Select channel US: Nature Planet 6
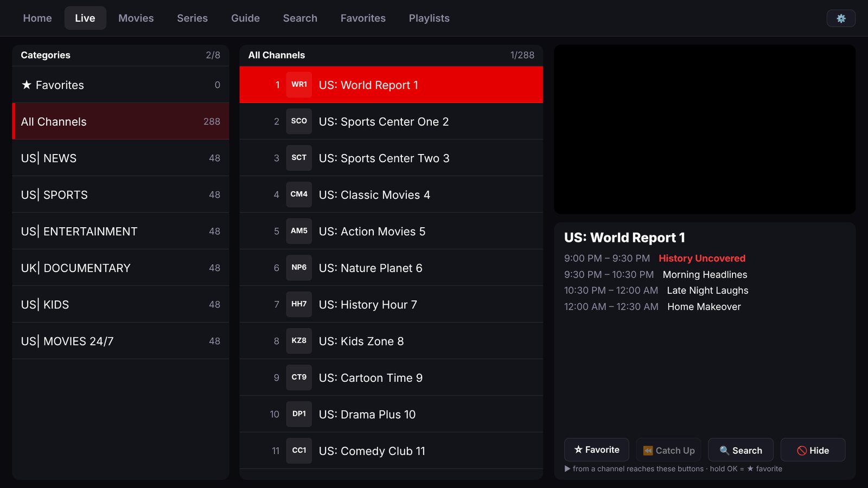The width and height of the screenshot is (868, 488). pyautogui.click(x=391, y=268)
